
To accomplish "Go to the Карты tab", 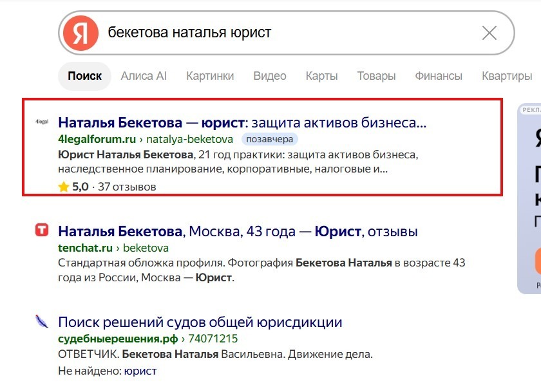I will point(321,76).
